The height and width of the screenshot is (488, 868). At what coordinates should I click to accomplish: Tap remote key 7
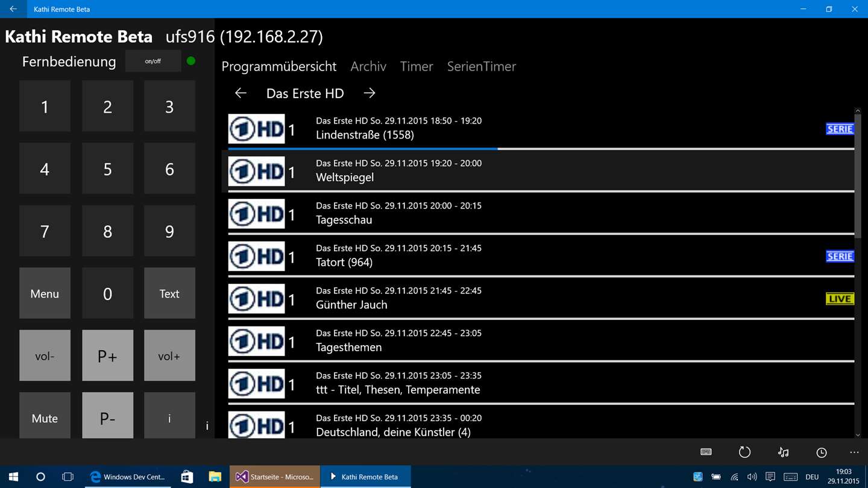pos(45,231)
